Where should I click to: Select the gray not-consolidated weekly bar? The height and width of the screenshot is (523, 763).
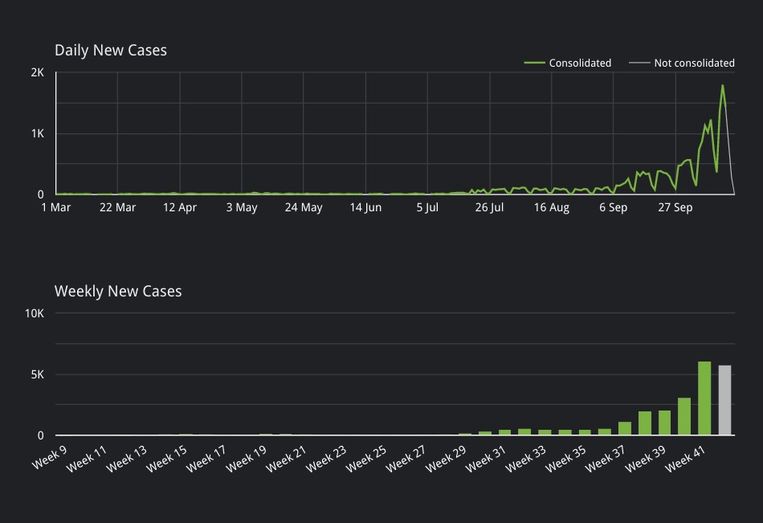click(x=724, y=400)
